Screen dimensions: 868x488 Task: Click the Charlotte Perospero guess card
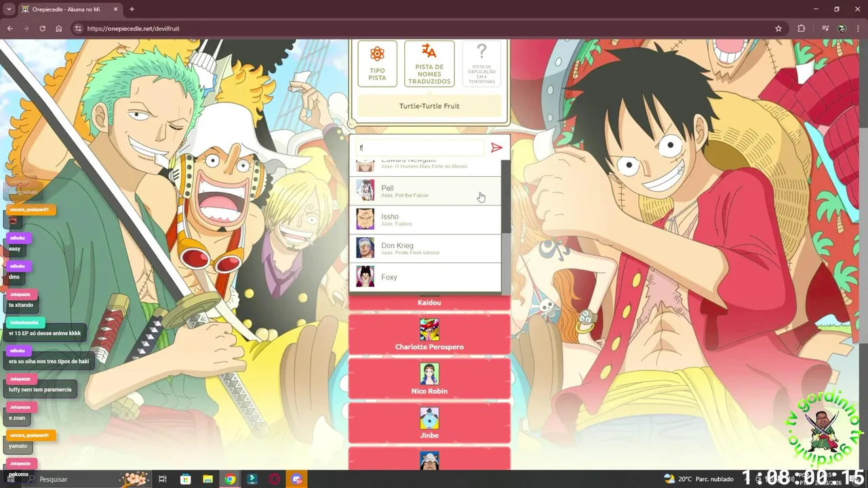429,334
